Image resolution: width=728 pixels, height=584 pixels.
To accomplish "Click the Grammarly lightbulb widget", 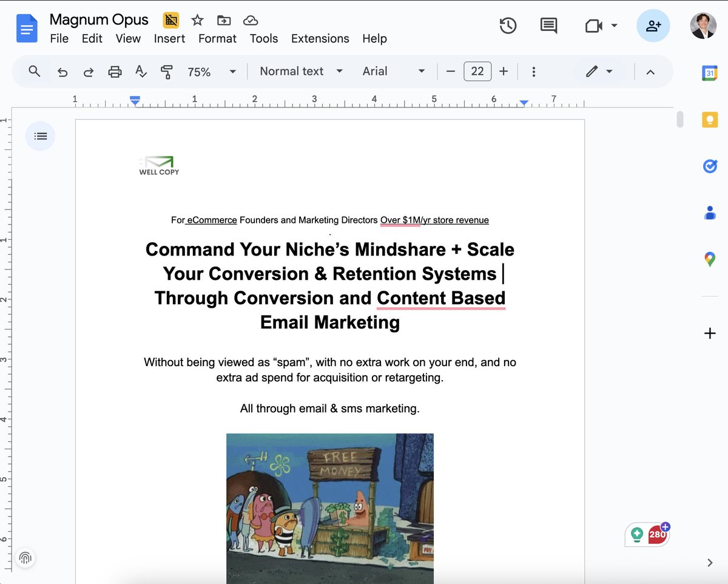I will point(636,535).
